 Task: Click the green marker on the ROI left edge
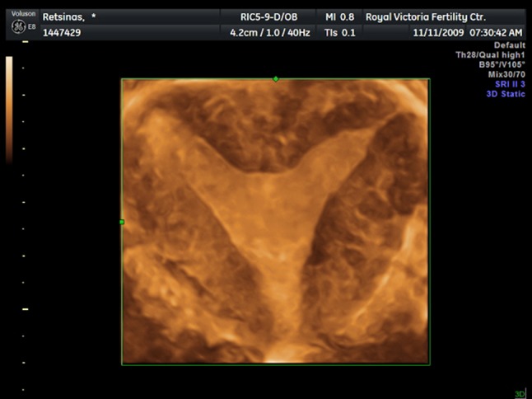click(122, 222)
